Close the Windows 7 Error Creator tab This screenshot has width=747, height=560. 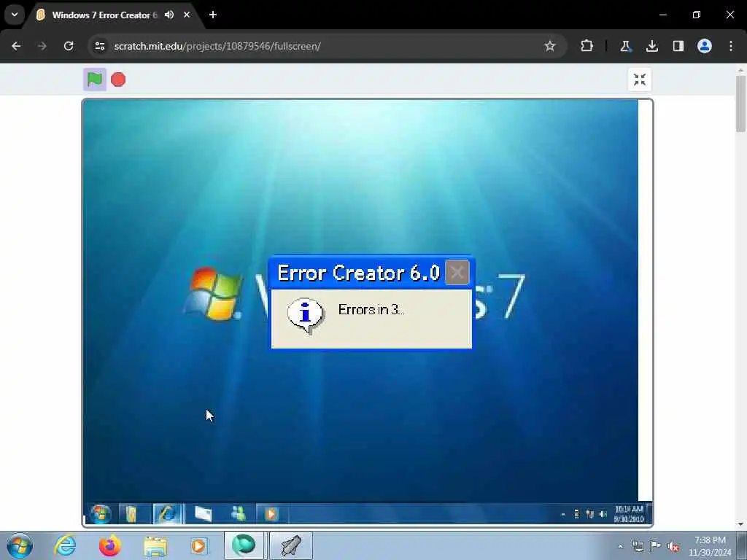pyautogui.click(x=187, y=15)
